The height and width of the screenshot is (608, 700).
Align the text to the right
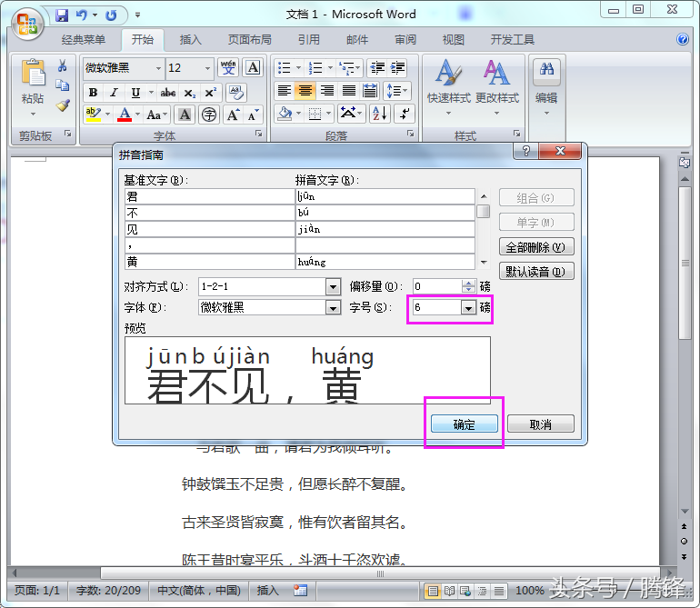point(327,91)
